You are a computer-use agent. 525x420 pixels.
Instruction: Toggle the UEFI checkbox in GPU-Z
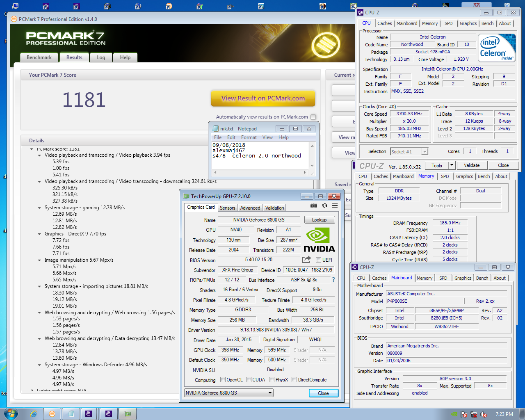coord(318,260)
